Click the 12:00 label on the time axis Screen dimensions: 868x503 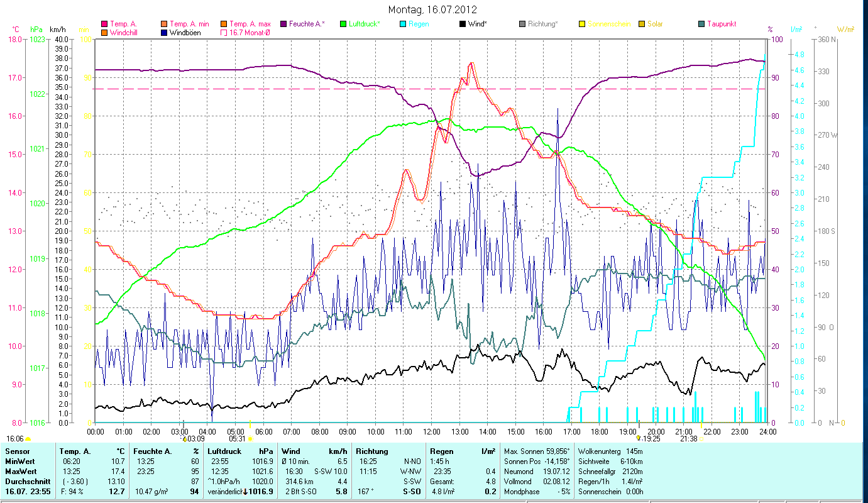pos(432,432)
